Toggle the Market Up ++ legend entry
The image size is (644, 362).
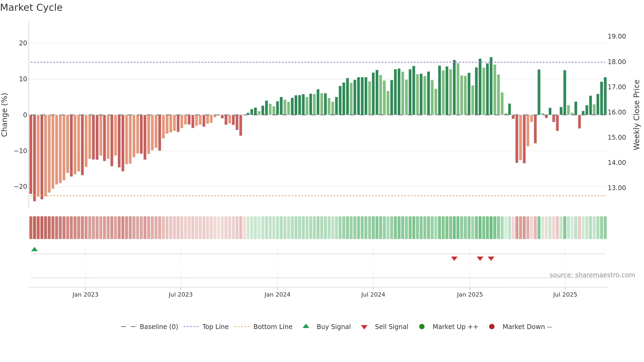(x=448, y=327)
